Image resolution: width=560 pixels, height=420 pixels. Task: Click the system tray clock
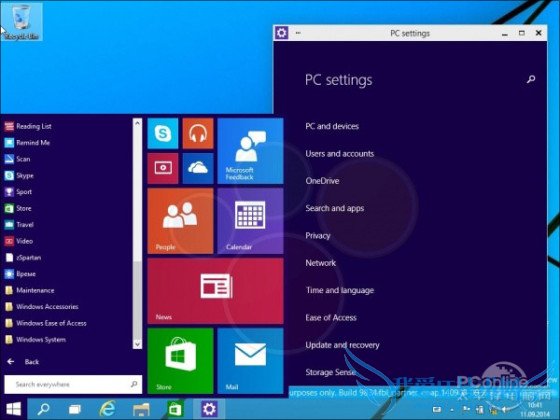tap(536, 410)
